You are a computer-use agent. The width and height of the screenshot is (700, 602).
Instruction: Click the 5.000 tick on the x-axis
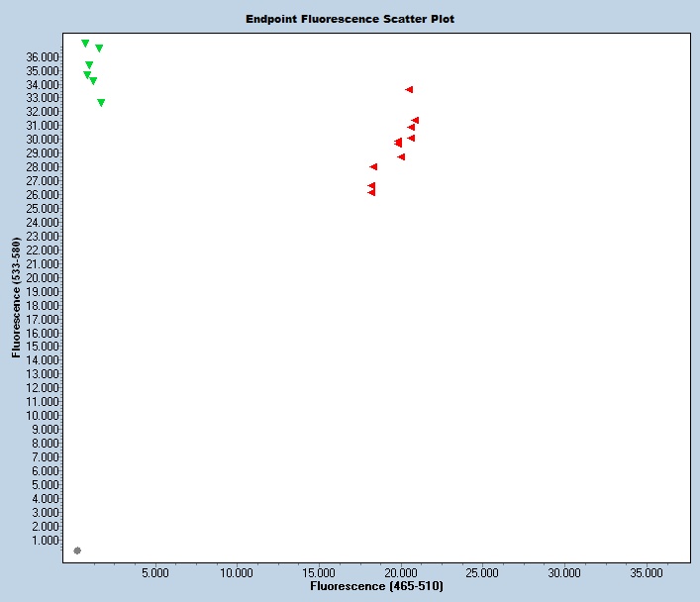point(155,573)
